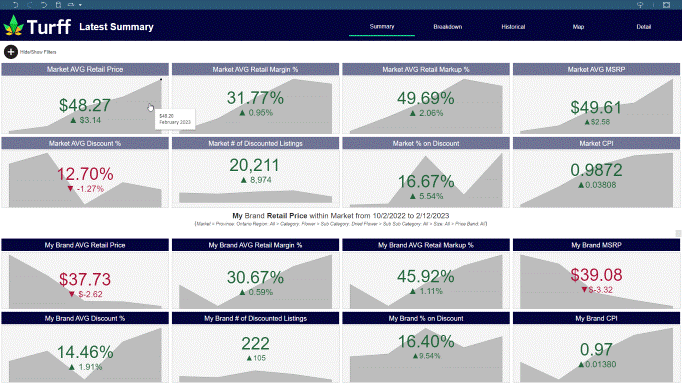682x384 pixels.
Task: Click the clipboard pause icon in the toolbar
Action: pos(58,5)
